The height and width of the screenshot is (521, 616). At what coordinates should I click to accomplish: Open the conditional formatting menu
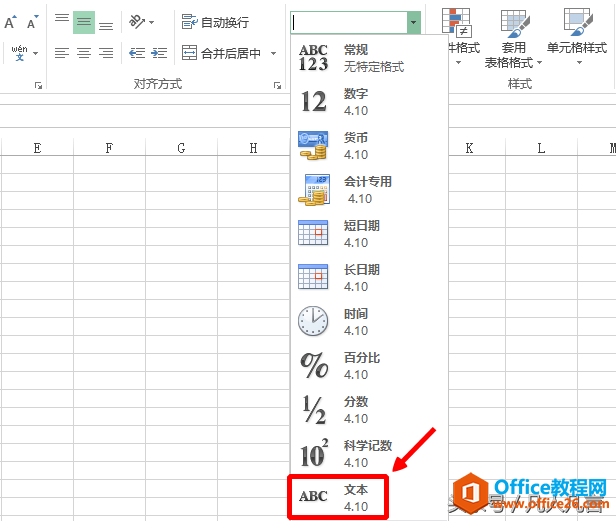(x=460, y=37)
